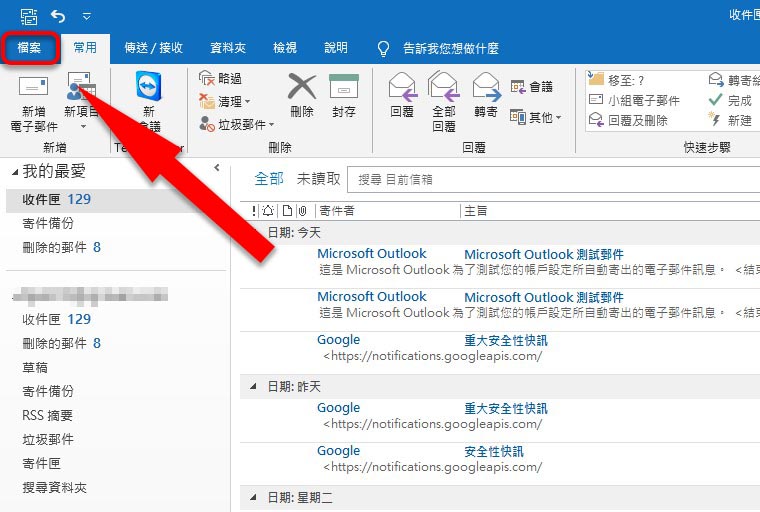760x512 pixels.
Task: Collapse the 我的最愛 favorites section
Action: pos(15,172)
